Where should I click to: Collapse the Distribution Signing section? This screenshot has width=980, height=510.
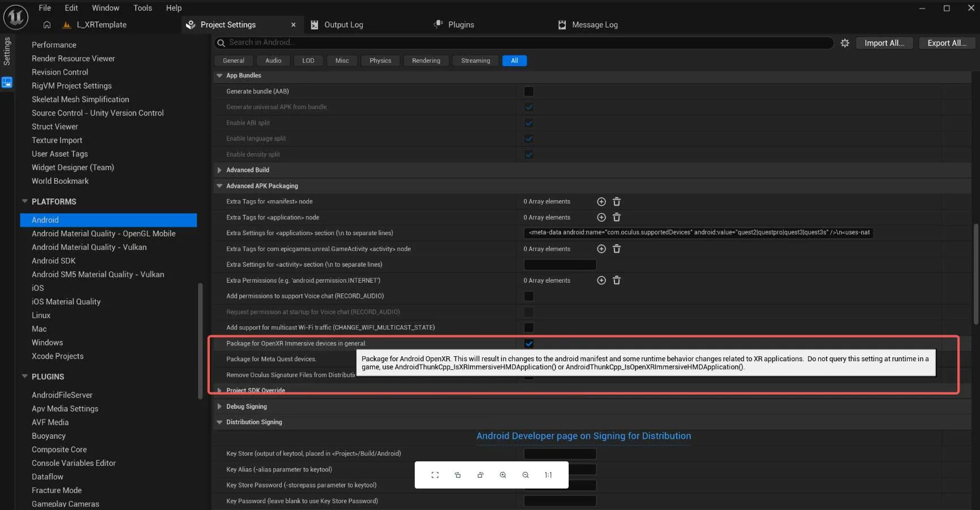click(x=220, y=422)
